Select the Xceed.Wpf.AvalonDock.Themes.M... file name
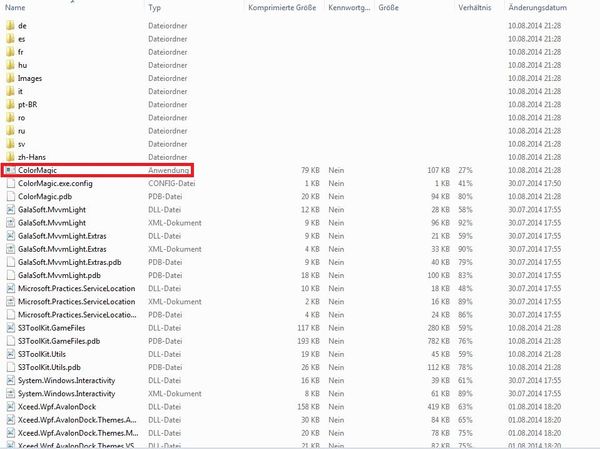The width and height of the screenshot is (600, 449). pos(78,433)
